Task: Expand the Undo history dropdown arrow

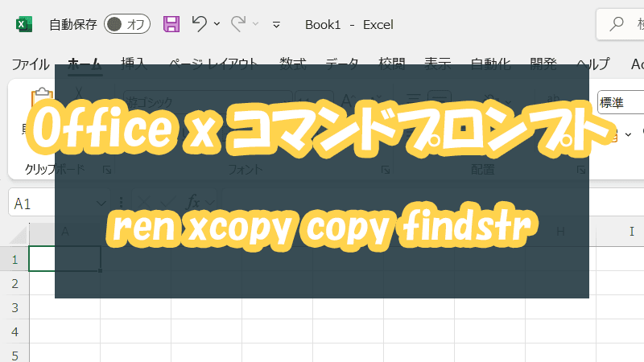Action: tap(217, 25)
